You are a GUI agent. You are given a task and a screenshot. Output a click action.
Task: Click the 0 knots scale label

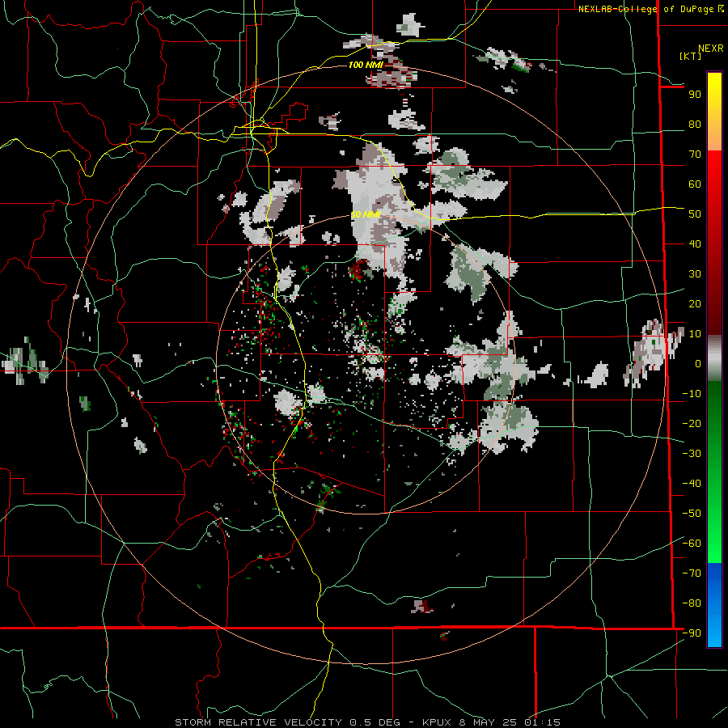click(x=698, y=363)
